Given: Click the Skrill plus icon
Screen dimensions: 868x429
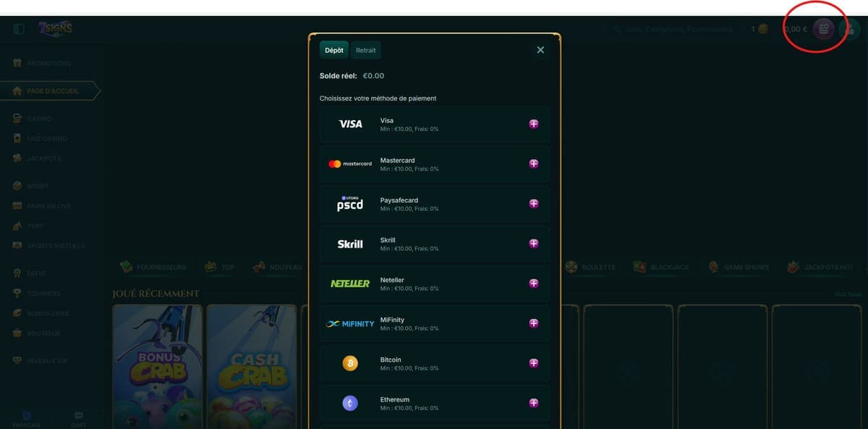Looking at the screenshot, I should pyautogui.click(x=534, y=244).
